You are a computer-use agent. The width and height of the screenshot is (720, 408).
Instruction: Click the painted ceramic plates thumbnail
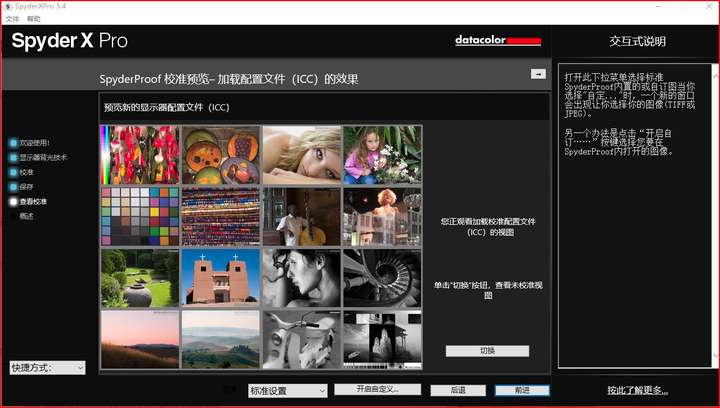pos(221,155)
